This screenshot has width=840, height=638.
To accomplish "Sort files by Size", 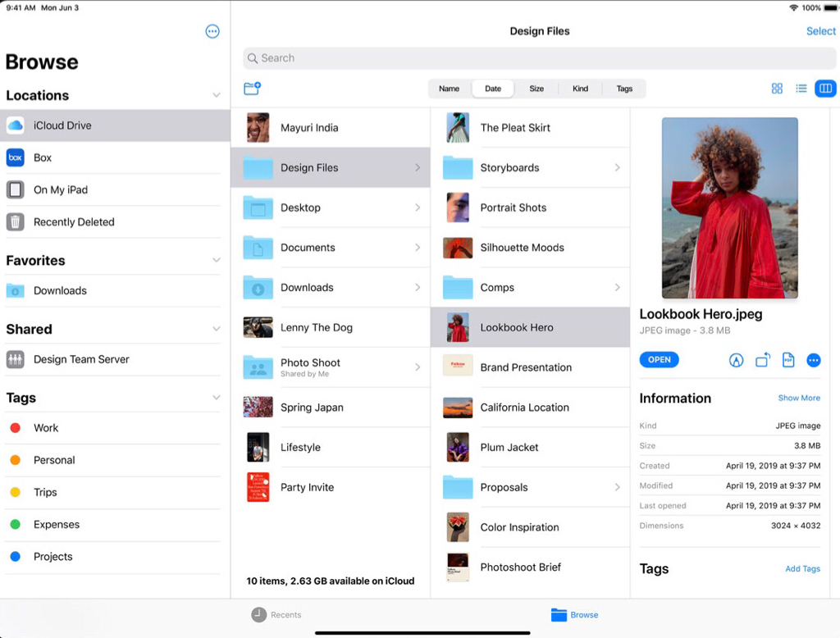I will coord(536,89).
